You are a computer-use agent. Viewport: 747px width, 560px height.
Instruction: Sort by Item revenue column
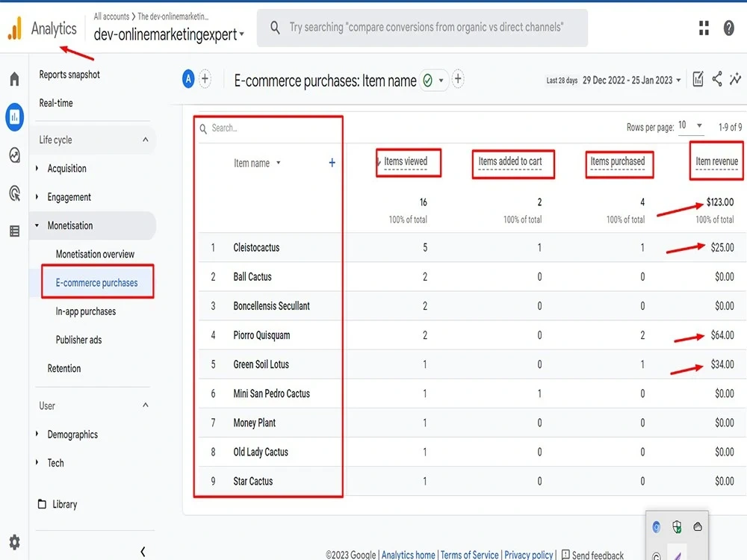716,161
